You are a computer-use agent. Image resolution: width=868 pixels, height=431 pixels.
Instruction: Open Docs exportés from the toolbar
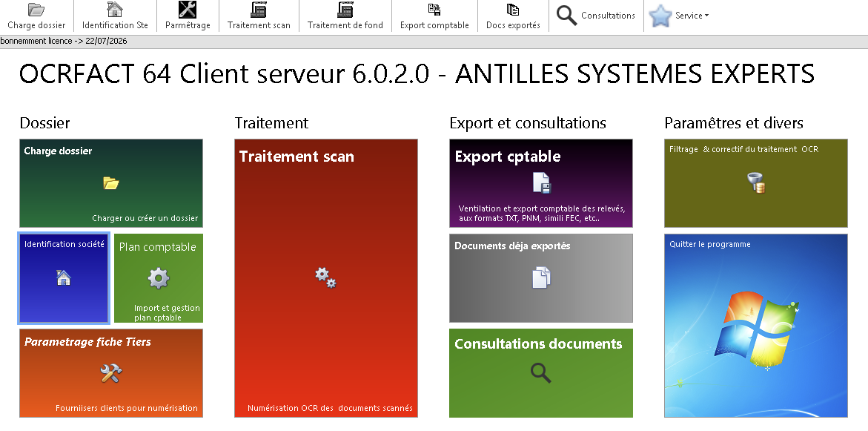click(x=513, y=10)
